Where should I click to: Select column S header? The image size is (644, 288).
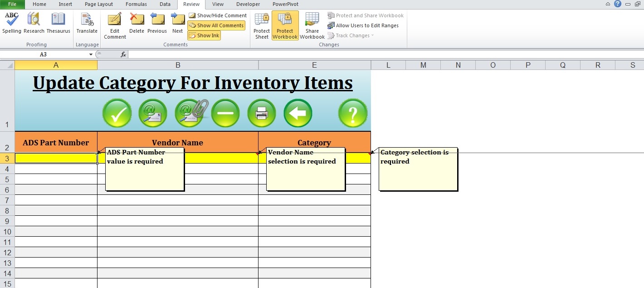[633, 65]
